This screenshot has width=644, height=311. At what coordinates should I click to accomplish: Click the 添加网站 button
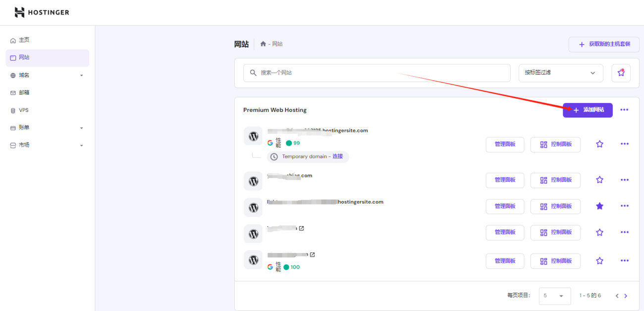(x=588, y=110)
